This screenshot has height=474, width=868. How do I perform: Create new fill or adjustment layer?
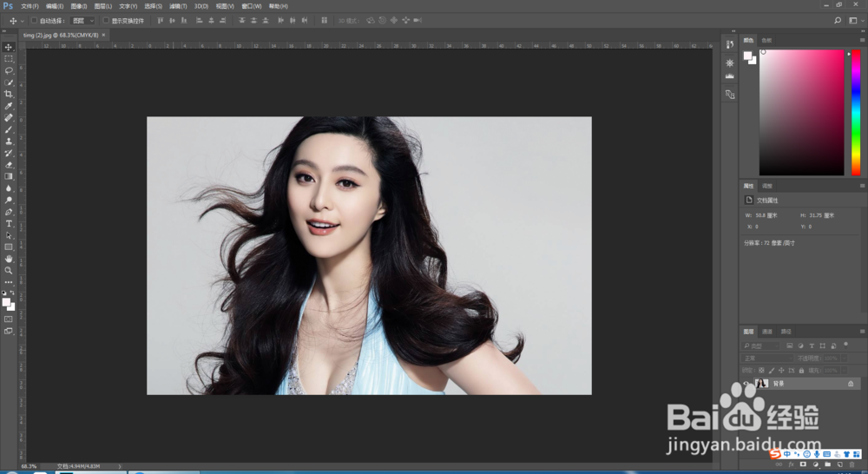click(815, 464)
